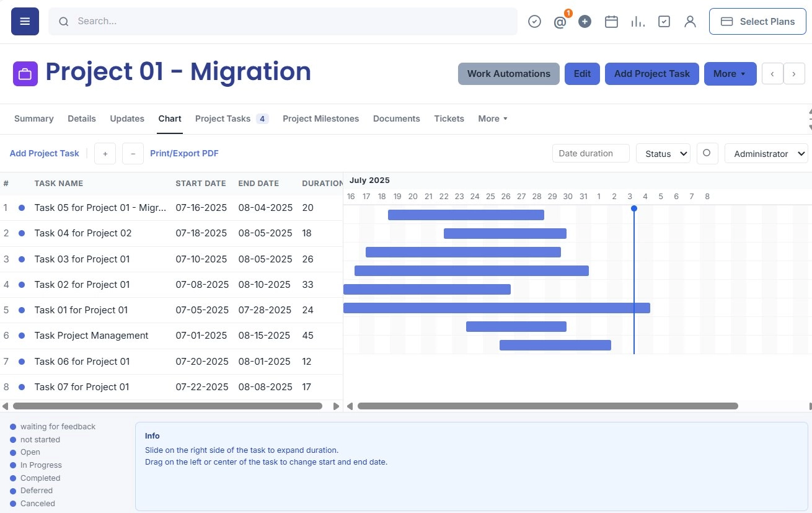Image resolution: width=812 pixels, height=513 pixels.
Task: Click the TASK NAME column header
Action: pos(59,184)
